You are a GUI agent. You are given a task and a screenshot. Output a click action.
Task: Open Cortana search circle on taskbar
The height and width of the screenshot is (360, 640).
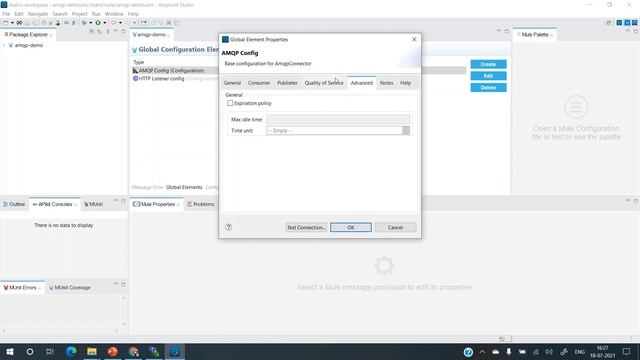point(30,351)
